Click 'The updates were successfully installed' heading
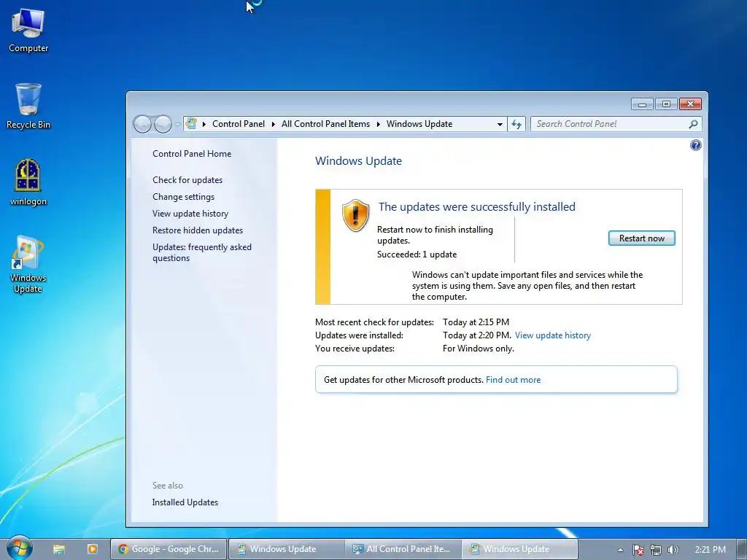The height and width of the screenshot is (560, 747). pyautogui.click(x=477, y=206)
